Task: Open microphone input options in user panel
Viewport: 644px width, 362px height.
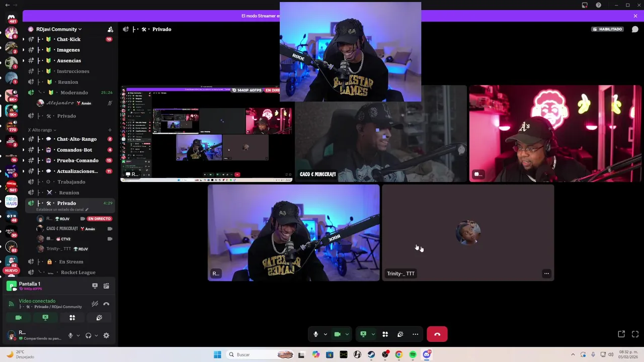Action: pyautogui.click(x=77, y=335)
